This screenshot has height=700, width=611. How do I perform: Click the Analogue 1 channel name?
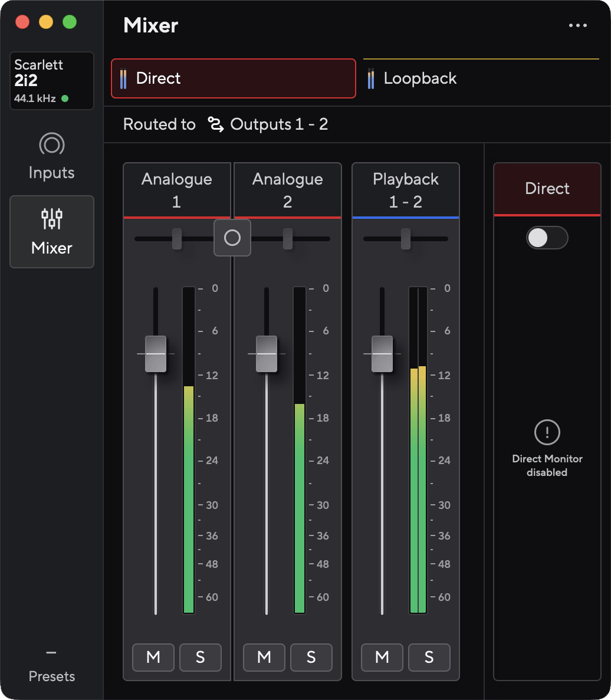[177, 190]
